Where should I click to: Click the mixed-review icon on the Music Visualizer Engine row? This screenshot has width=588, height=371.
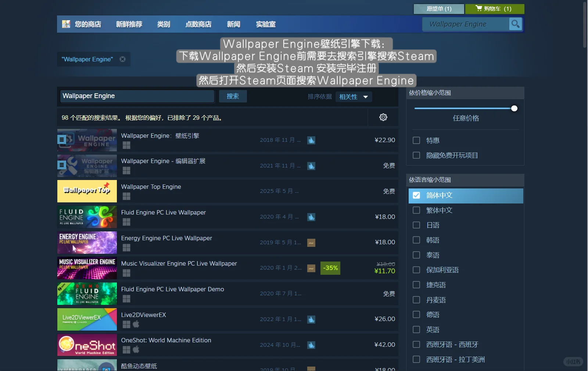311,268
